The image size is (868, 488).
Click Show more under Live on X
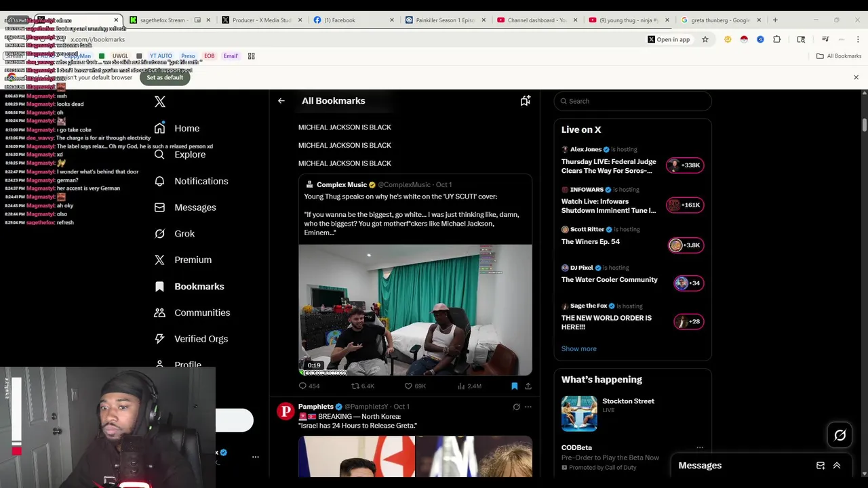[x=578, y=348]
